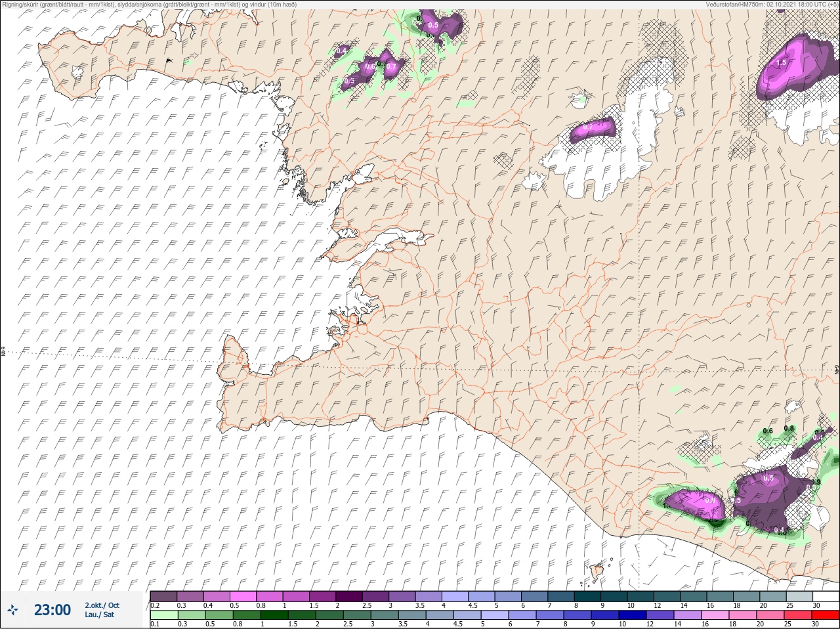The height and width of the screenshot is (629, 840).
Task: Click the 0.7 value on southeast pink area
Action: (x=709, y=500)
